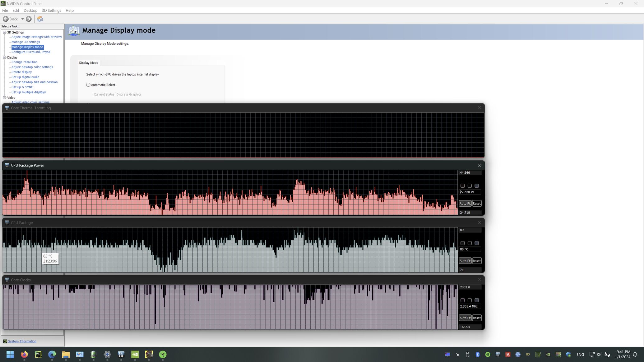Open the Desktop menu
The width and height of the screenshot is (644, 362).
coord(30,11)
